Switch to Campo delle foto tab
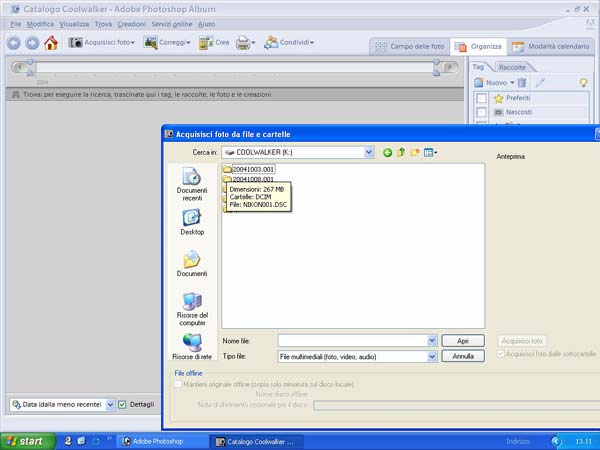Image resolution: width=600 pixels, height=450 pixels. 410,47
